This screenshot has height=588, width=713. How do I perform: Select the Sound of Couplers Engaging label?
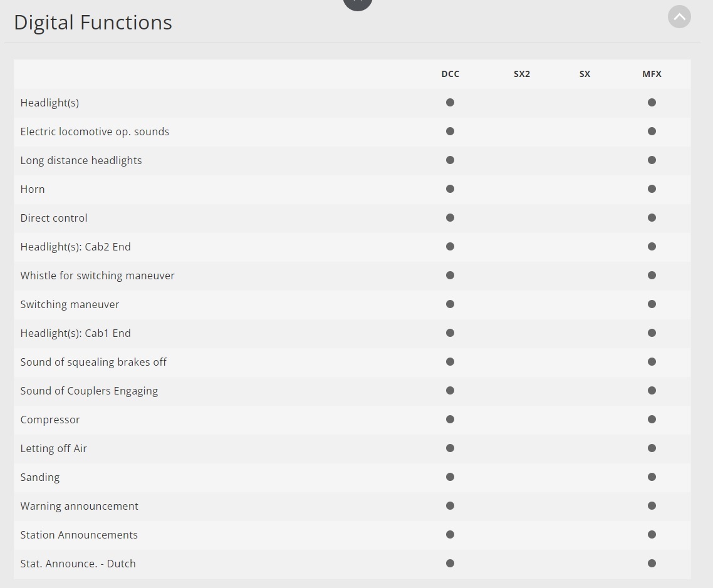89,391
